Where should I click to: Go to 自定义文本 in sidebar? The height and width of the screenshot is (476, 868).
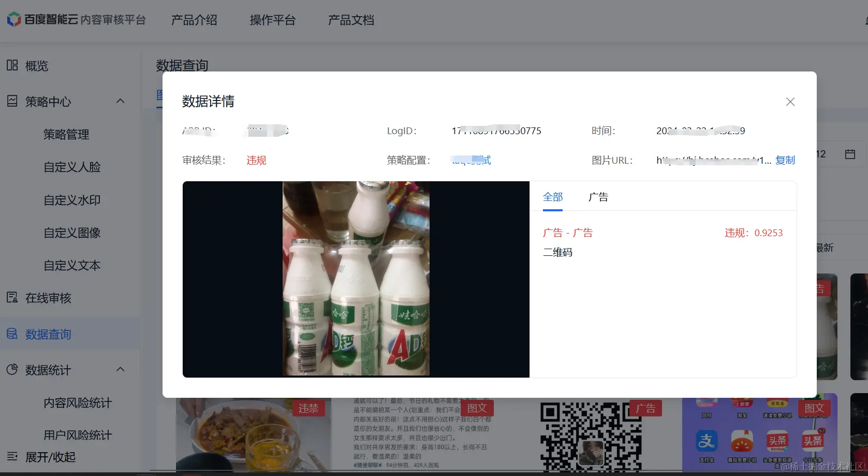pyautogui.click(x=72, y=265)
